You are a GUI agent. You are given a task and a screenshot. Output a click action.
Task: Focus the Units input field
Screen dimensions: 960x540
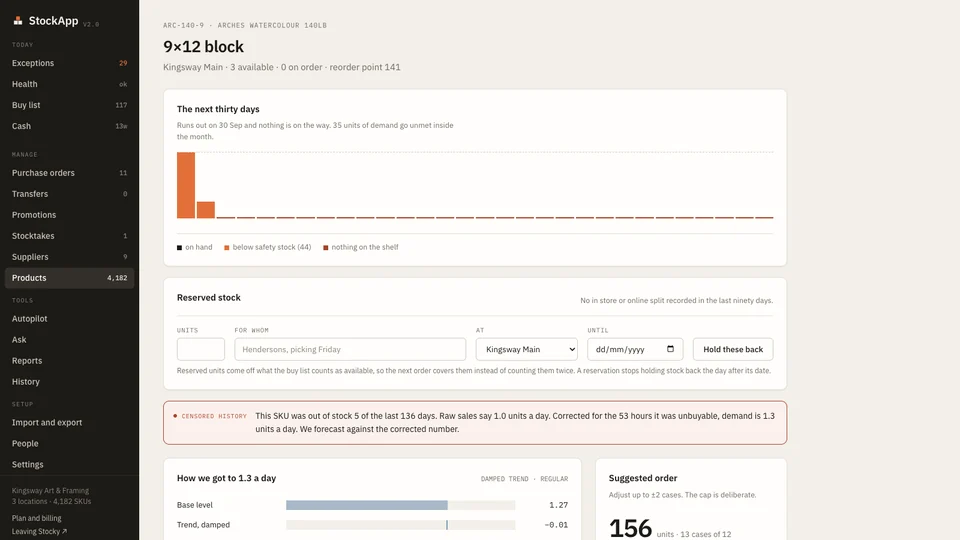point(201,349)
